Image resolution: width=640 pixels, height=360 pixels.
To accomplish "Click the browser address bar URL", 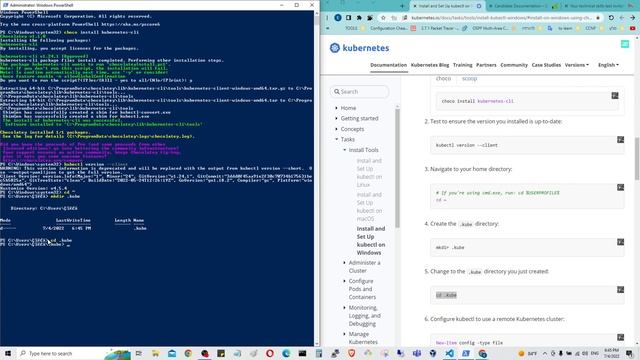I will point(501,18).
